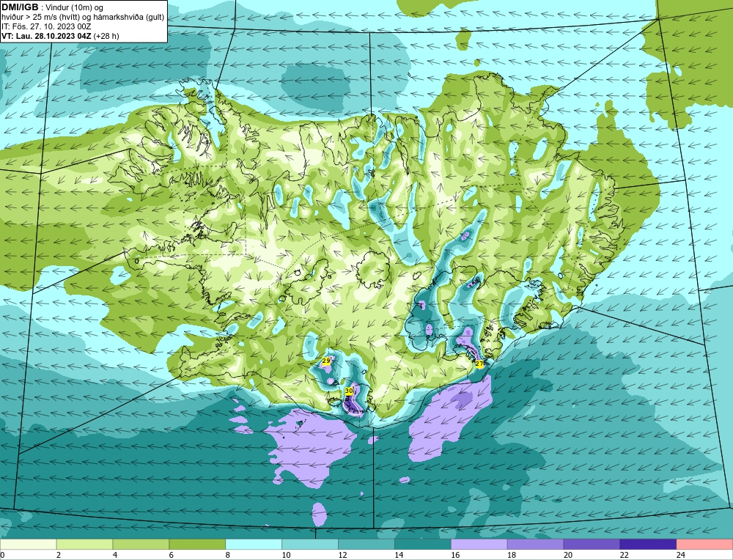Click the legend scale number 4
The width and height of the screenshot is (733, 560).
[115, 556]
